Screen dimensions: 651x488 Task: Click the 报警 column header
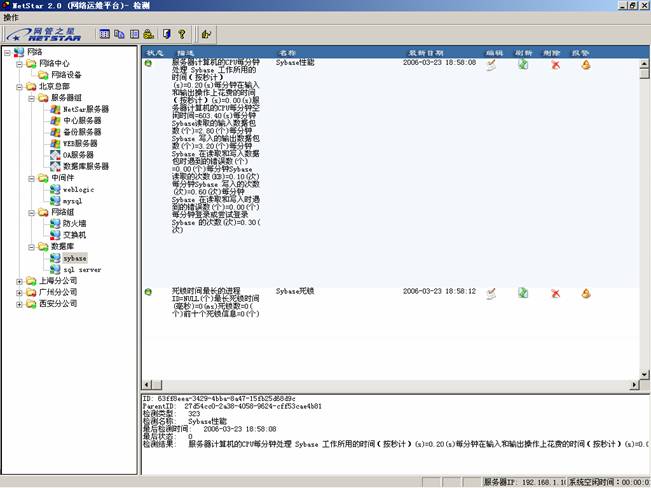tap(580, 53)
